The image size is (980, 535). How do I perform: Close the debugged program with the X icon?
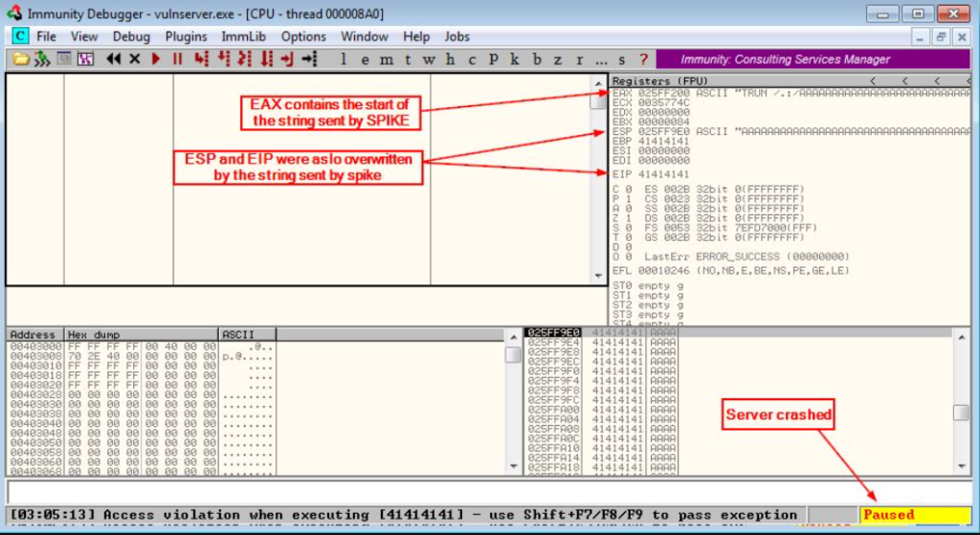(x=135, y=59)
